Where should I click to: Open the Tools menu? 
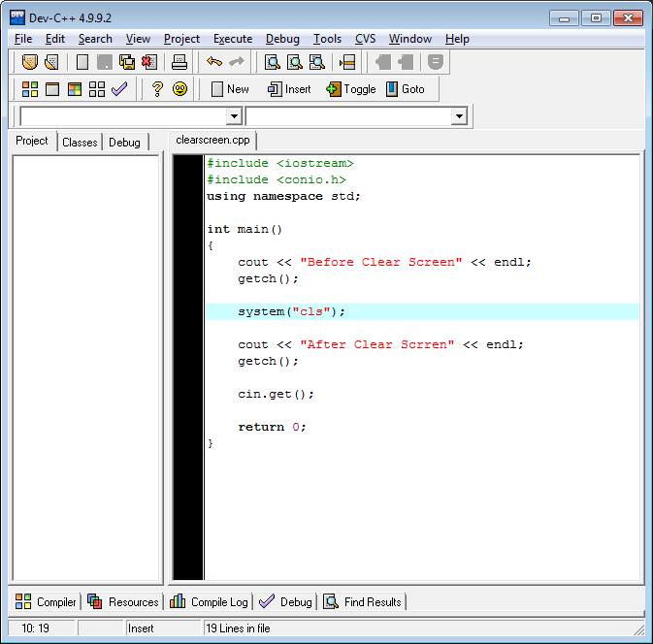pyautogui.click(x=327, y=39)
